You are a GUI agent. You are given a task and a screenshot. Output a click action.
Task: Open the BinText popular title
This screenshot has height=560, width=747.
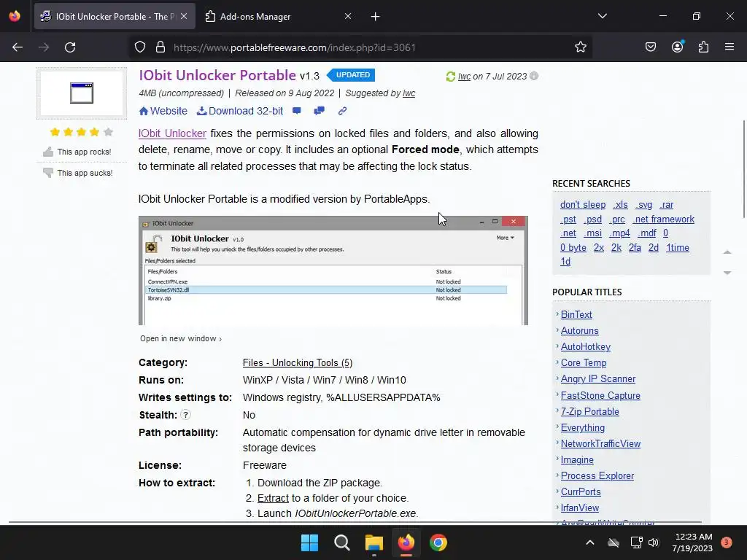click(576, 315)
